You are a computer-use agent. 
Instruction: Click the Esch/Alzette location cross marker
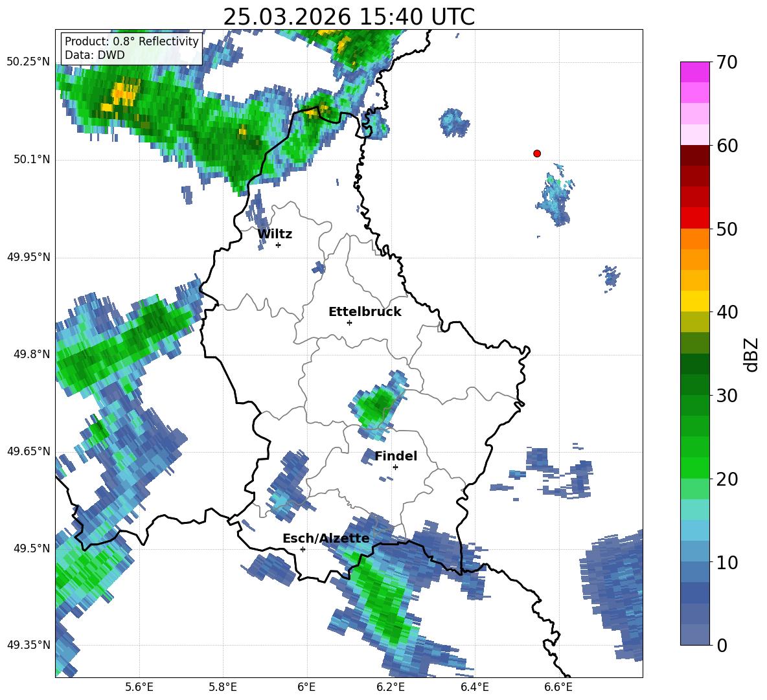pyautogui.click(x=303, y=549)
